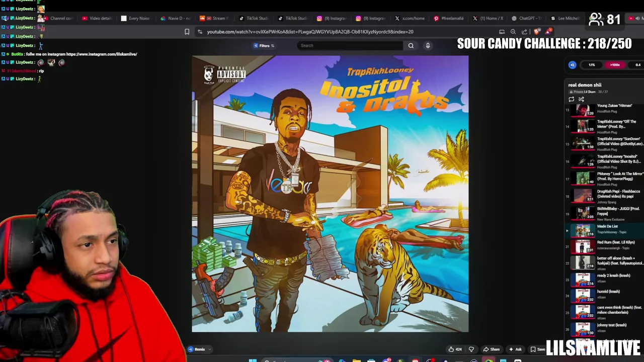Open the Lee Mitchell browser tab
This screenshot has width=644, height=362.
click(565, 18)
